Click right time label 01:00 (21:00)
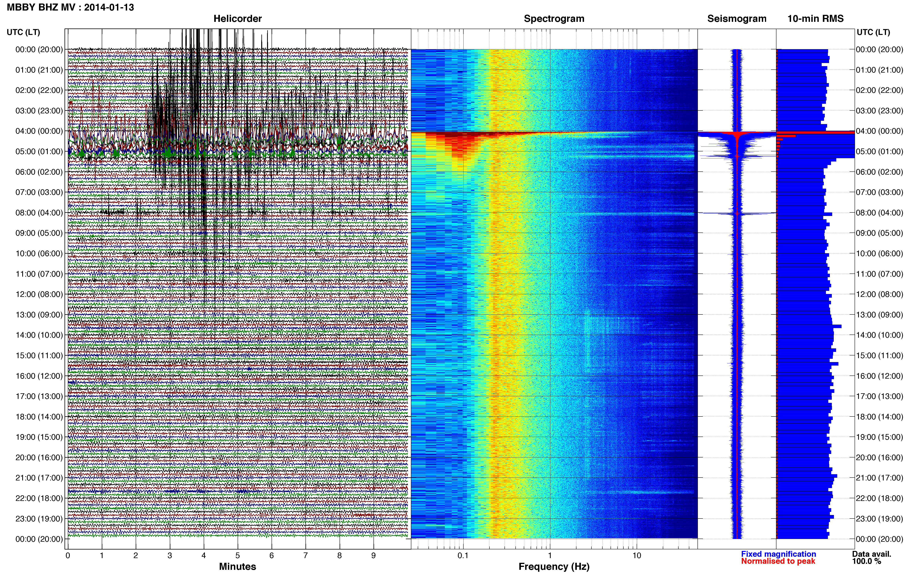 (880, 70)
